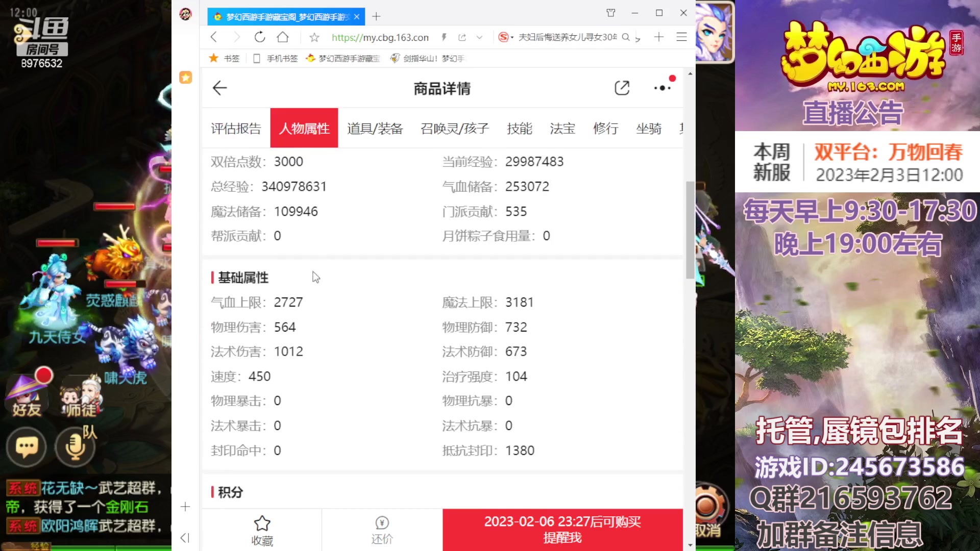
Task: Open the 师徒 mentor icon in game
Action: (x=81, y=396)
